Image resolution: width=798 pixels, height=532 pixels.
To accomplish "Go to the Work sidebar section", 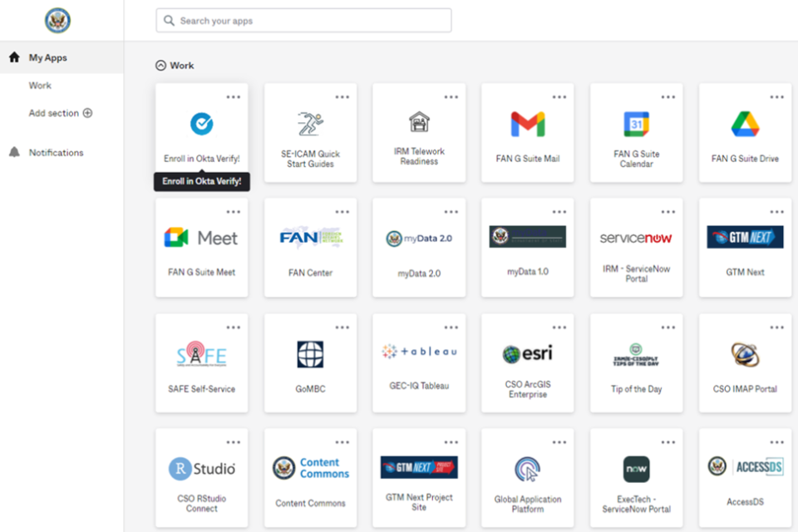I will pyautogui.click(x=40, y=86).
